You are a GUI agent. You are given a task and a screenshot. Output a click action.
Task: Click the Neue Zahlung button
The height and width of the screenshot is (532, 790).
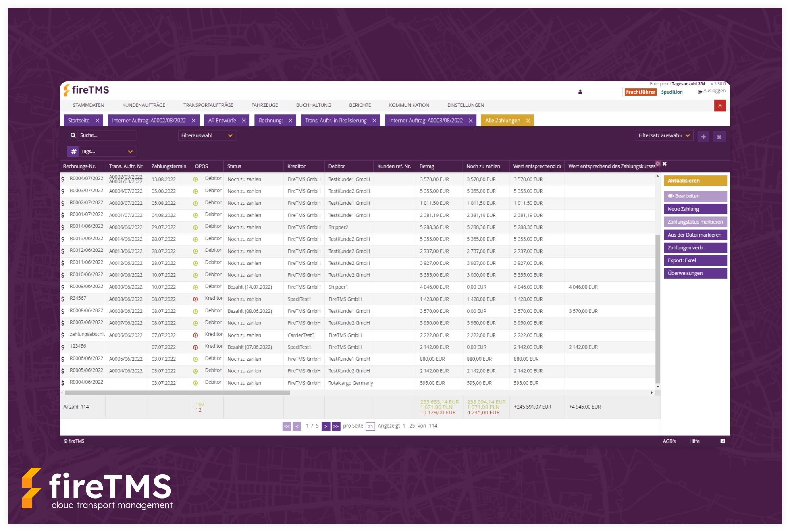695,209
